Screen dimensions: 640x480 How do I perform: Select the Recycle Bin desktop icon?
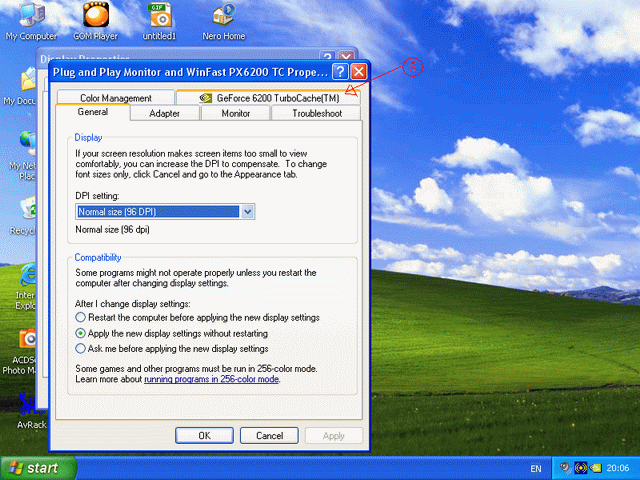(x=25, y=216)
